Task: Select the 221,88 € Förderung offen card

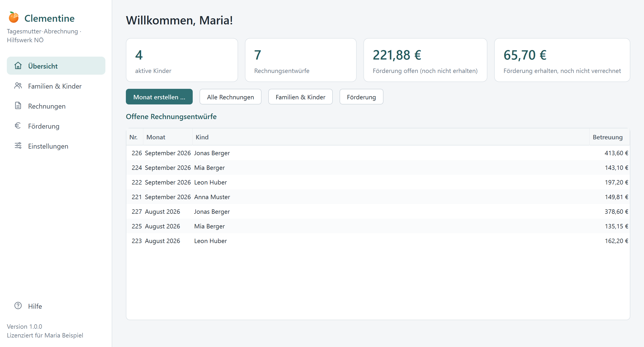Action: (x=425, y=60)
